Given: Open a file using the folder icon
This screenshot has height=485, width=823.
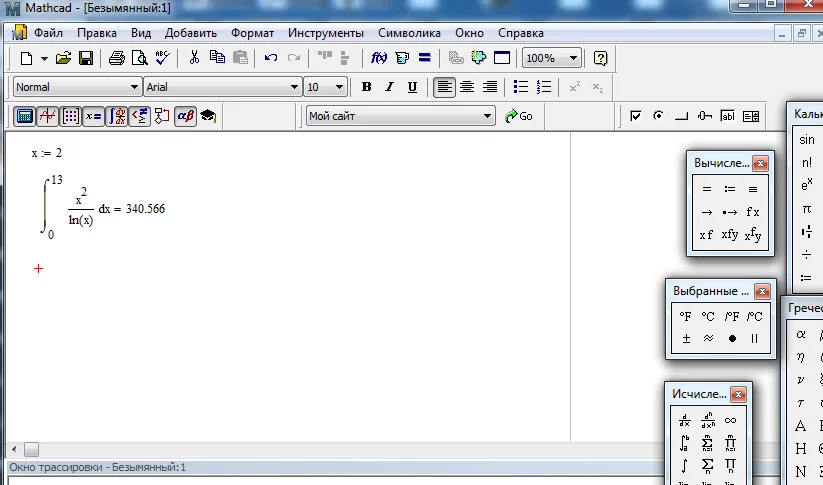Looking at the screenshot, I should [x=63, y=58].
